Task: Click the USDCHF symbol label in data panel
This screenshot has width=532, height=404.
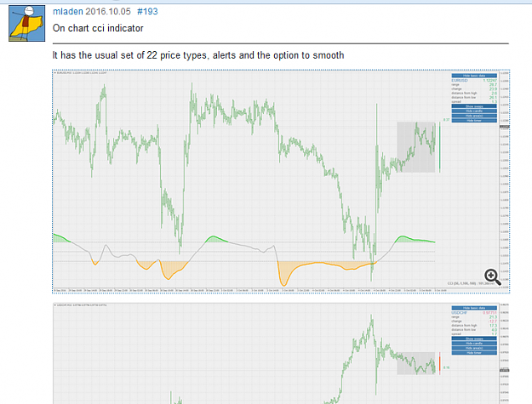Action: pyautogui.click(x=460, y=313)
